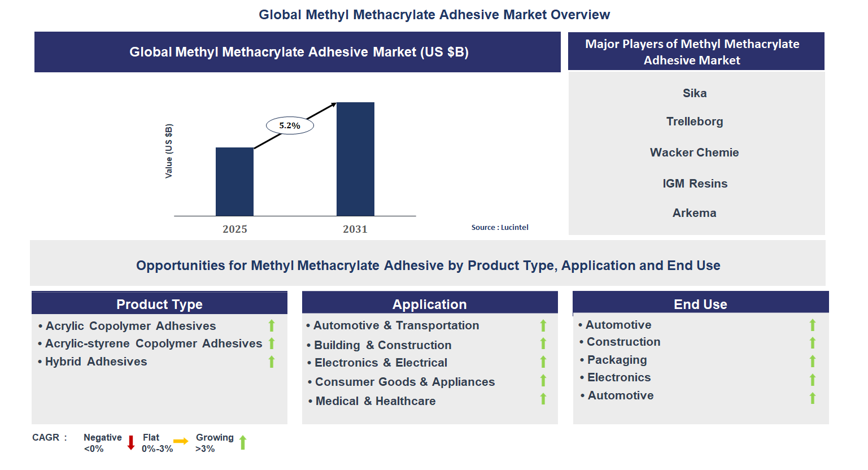Click the Source: Lucintel link
Viewport: 868px width, 470px height.
(x=500, y=227)
